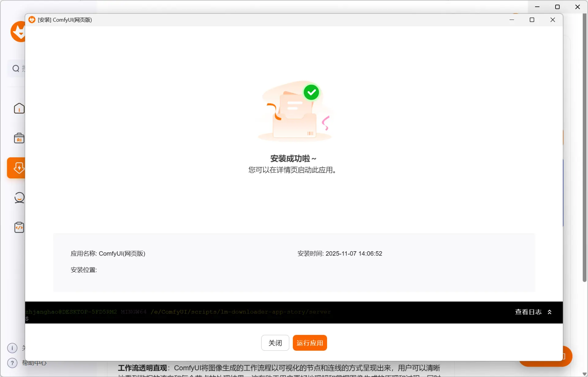Open the AI store sidebar icon
The height and width of the screenshot is (377, 588).
click(19, 138)
